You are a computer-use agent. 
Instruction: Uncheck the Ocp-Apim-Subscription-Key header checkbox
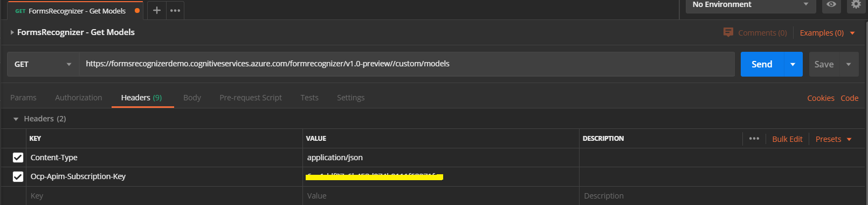pos(18,176)
